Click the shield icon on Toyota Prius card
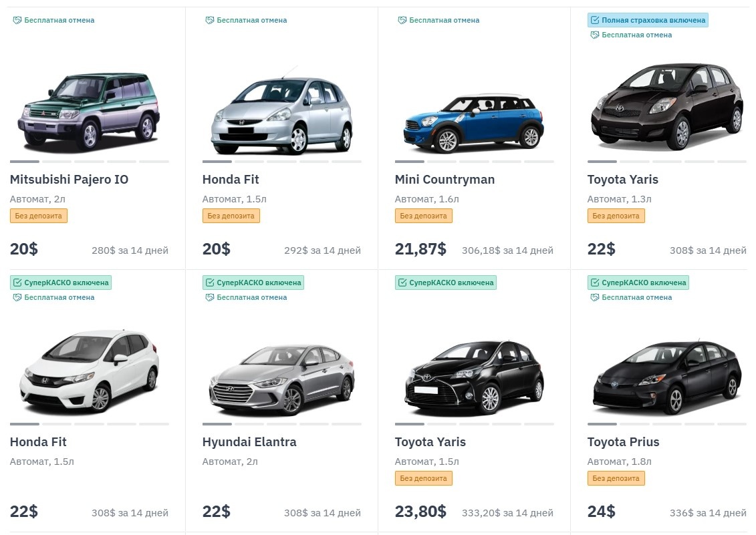756x535 pixels. [594, 297]
